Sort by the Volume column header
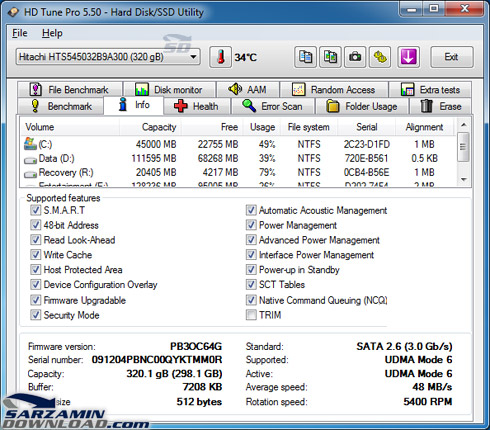The height and width of the screenshot is (430, 490). [70, 127]
